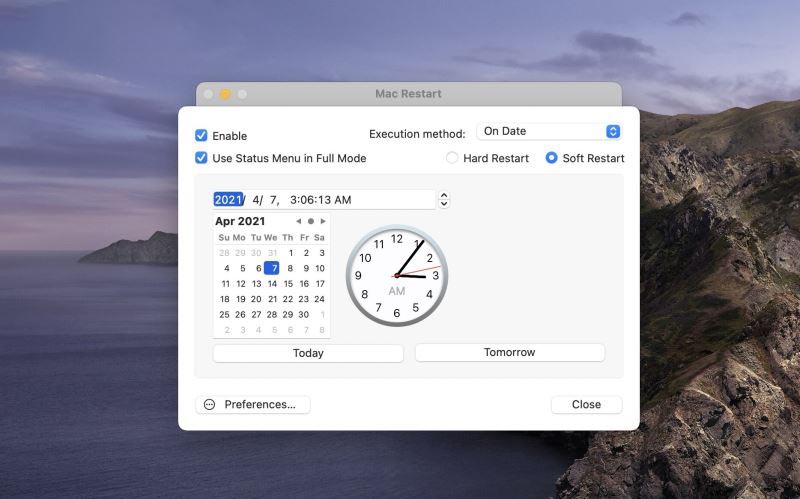800x499 pixels.
Task: Select April 22 in the calendar
Action: pyautogui.click(x=288, y=299)
